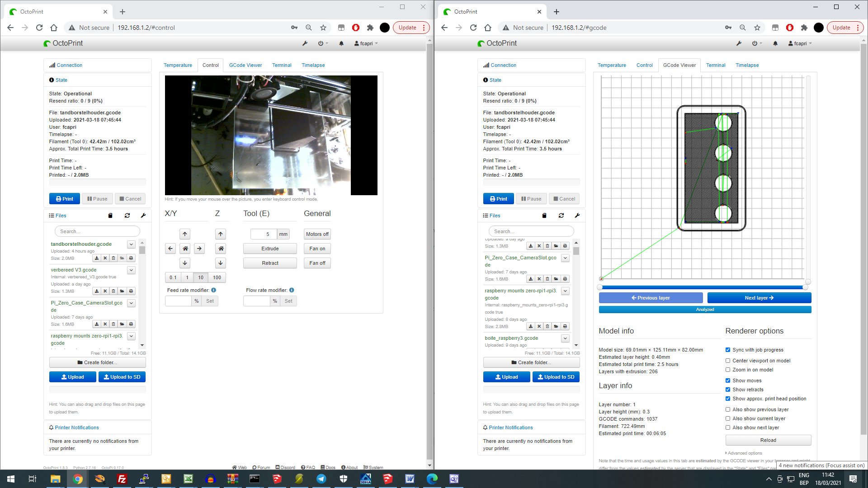Screen dimensions: 868x488
Task: Open the power/restart menu icon
Action: pos(321,43)
